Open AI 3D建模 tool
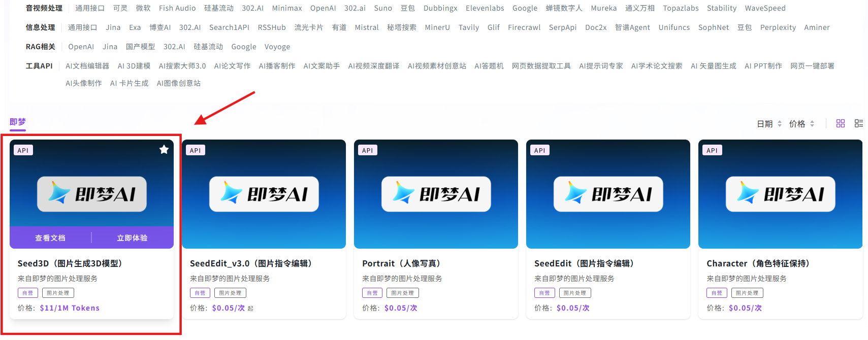The height and width of the screenshot is (340, 868). click(x=134, y=66)
